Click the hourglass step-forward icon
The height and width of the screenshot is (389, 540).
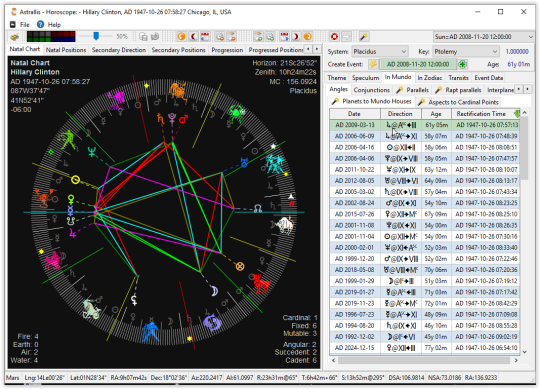click(258, 36)
